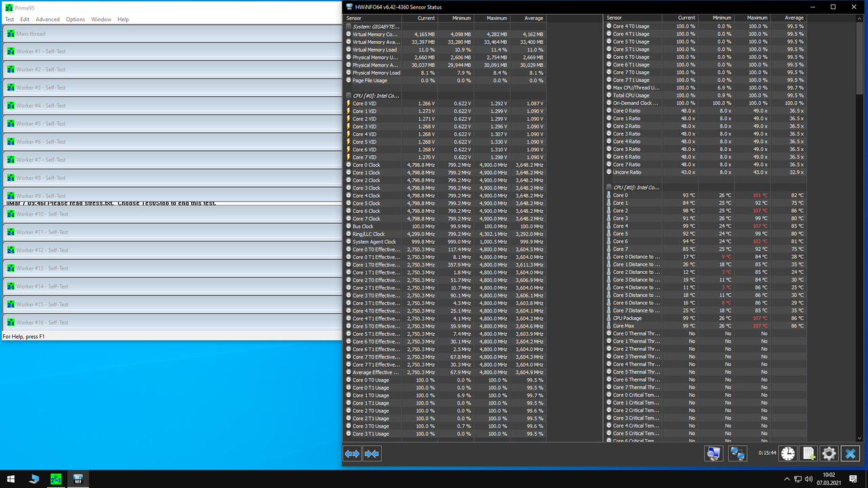Viewport: 868px width, 488px height.
Task: Click icon beside Uncore Ratio row
Action: (609, 172)
